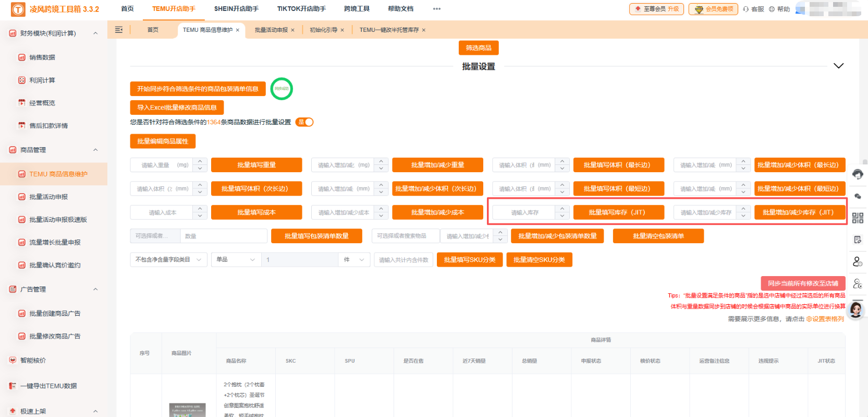Click the 凌风跨境工具箱 logo icon
Screen dimensions: 868x417
coord(18,9)
